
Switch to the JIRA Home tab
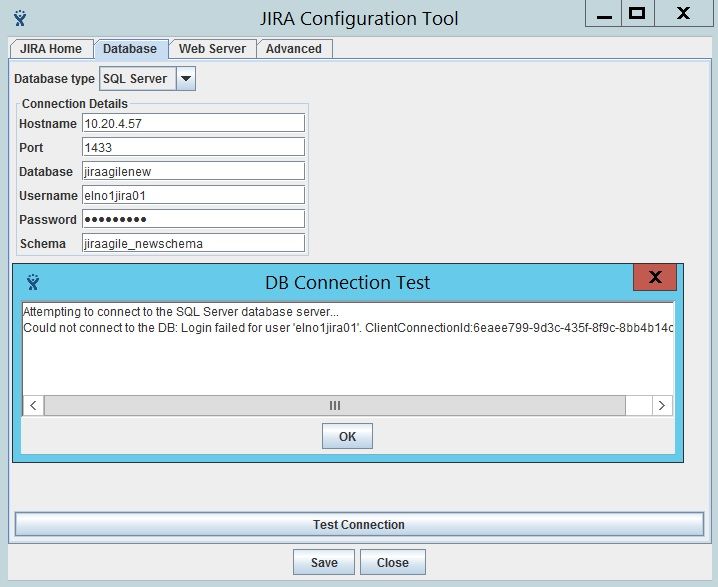51,49
